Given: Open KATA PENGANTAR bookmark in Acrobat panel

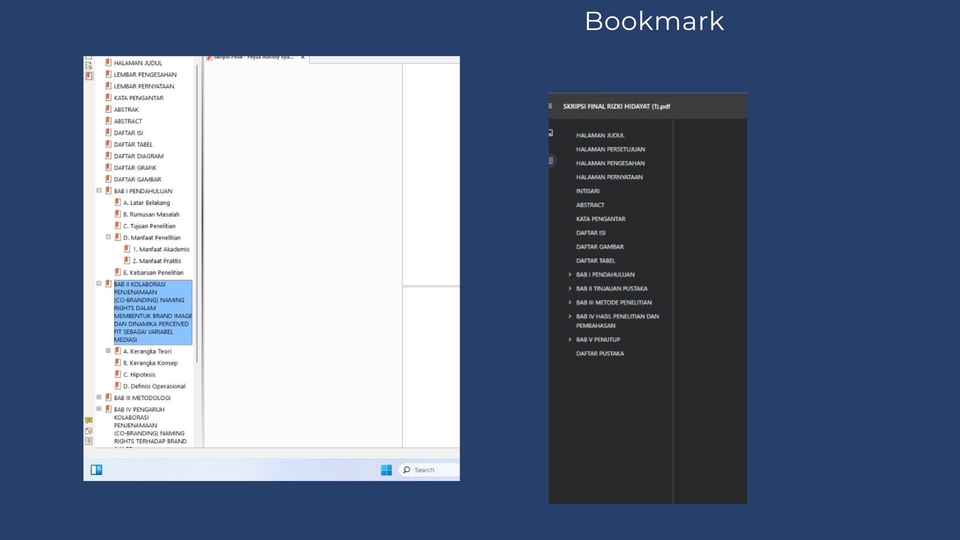Looking at the screenshot, I should tap(138, 97).
